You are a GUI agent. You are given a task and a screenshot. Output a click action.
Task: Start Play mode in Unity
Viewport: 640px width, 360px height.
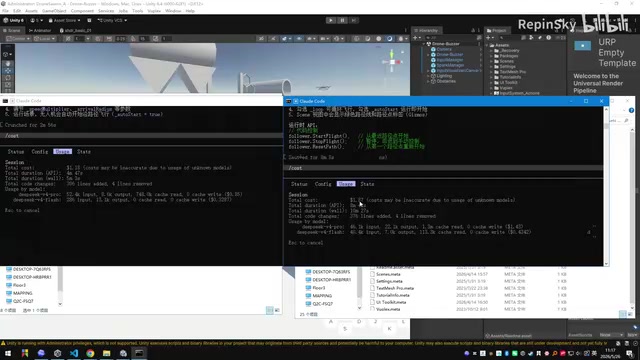[331, 20]
